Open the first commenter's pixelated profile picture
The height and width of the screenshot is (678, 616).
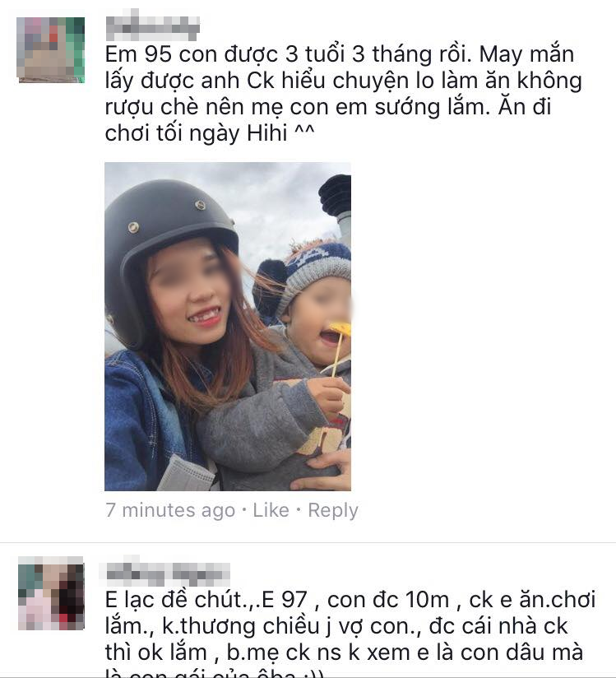click(x=50, y=49)
